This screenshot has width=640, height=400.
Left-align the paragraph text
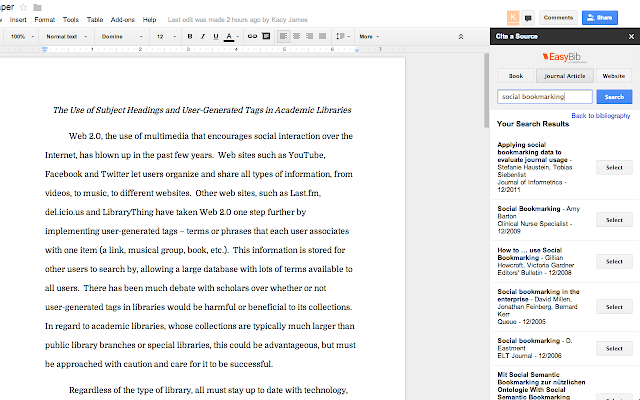284,36
